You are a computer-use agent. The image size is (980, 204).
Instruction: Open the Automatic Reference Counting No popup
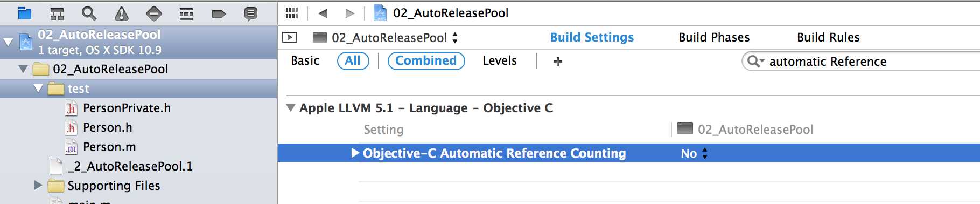tap(695, 153)
